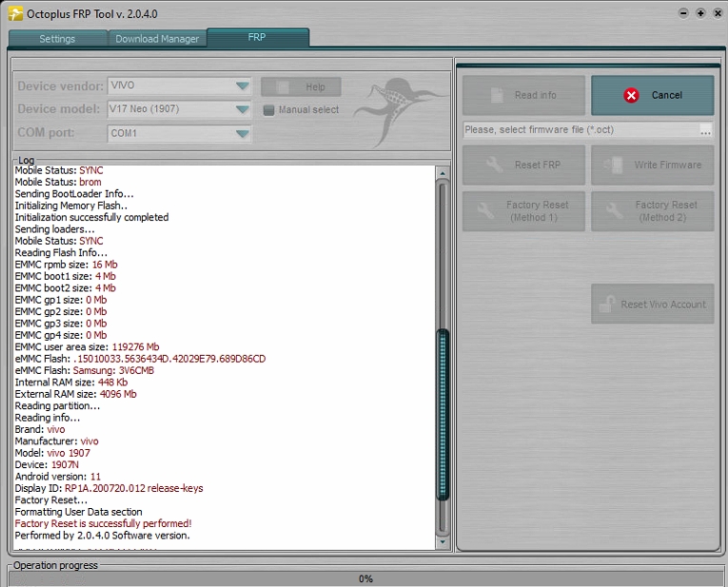The height and width of the screenshot is (587, 728).
Task: Click log line 'Android version: 11'
Action: tap(57, 477)
